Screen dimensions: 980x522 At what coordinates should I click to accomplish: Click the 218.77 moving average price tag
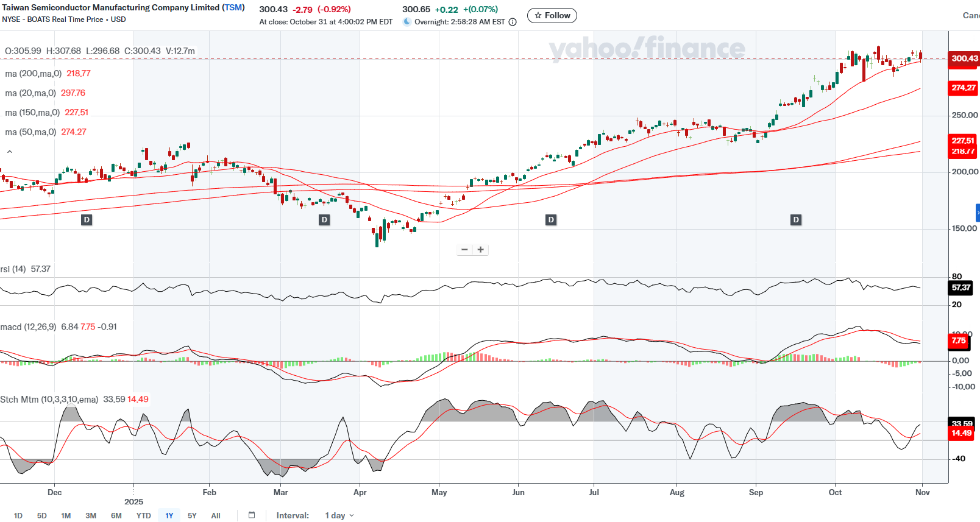point(963,152)
